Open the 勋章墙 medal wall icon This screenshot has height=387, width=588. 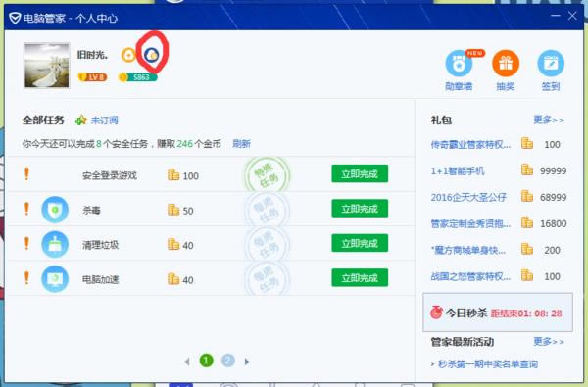459,64
